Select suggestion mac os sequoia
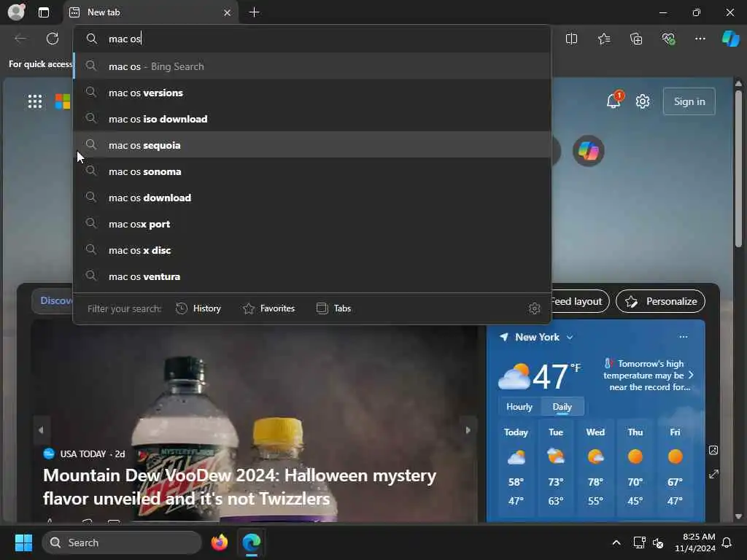 [312, 145]
